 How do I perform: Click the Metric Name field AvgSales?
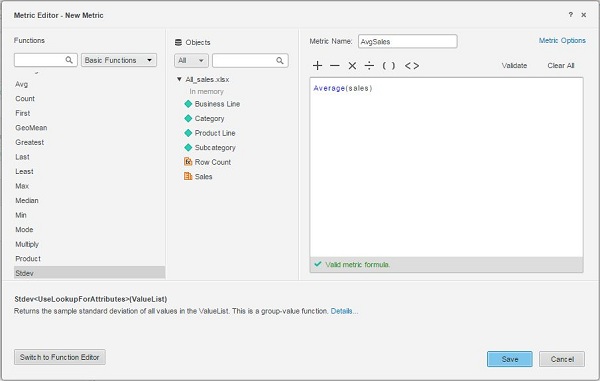click(408, 41)
